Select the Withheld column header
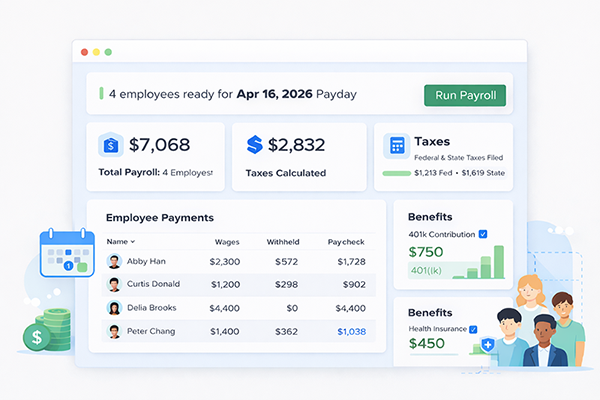 point(283,241)
